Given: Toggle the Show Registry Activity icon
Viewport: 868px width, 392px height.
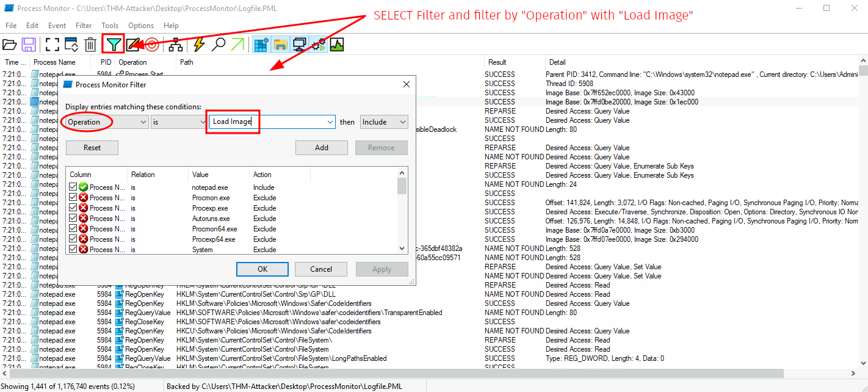Looking at the screenshot, I should [261, 45].
